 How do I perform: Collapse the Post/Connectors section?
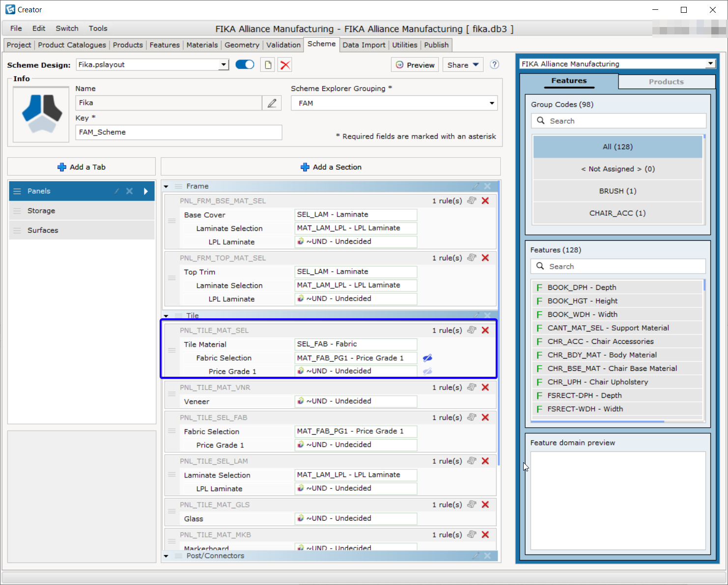tap(166, 556)
